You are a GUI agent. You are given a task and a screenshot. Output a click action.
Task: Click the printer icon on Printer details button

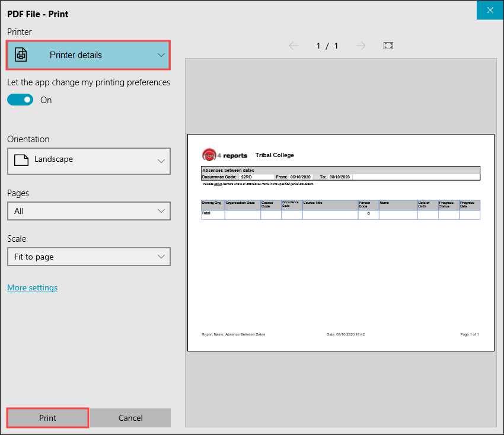click(20, 55)
